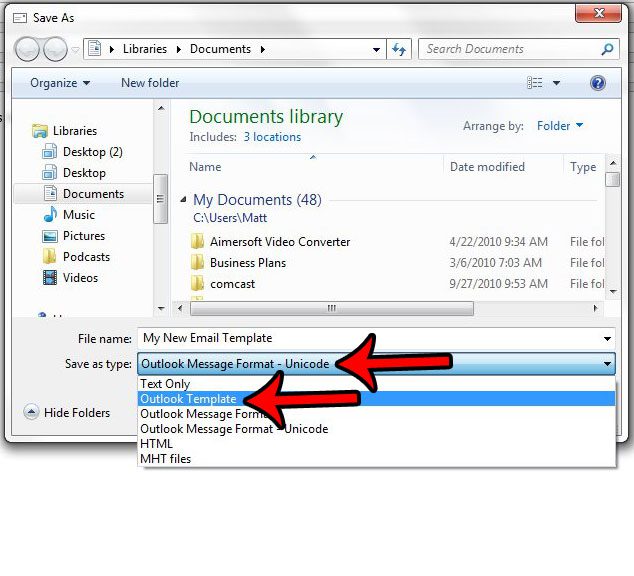Open address bar previous locations dropdown
This screenshot has height=576, width=634.
(376, 50)
